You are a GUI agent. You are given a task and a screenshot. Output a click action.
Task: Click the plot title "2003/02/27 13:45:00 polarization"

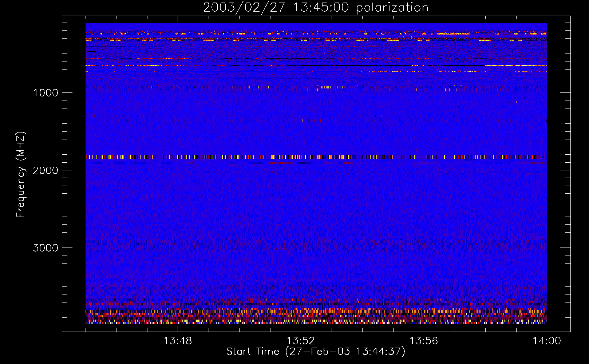tap(316, 7)
